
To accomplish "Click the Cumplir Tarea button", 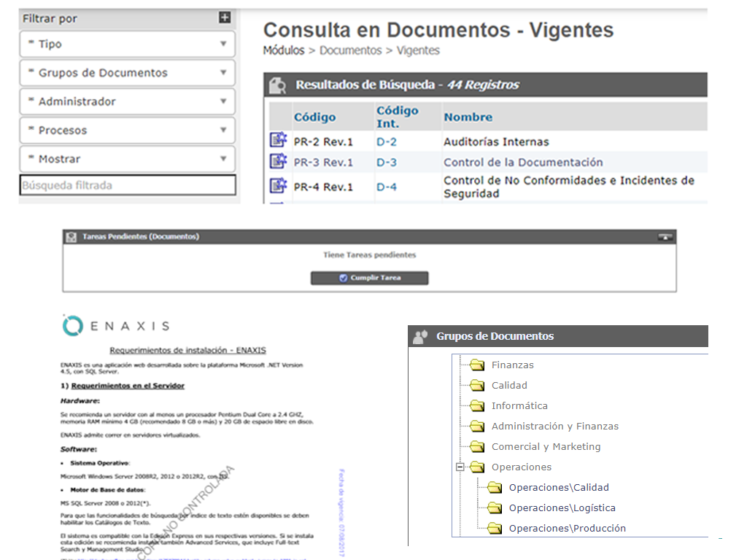I will pyautogui.click(x=369, y=278).
